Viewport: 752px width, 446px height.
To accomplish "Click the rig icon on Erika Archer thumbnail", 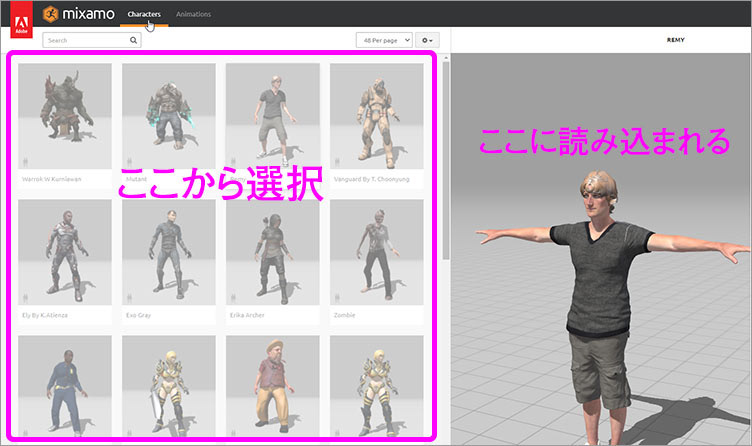I will [x=233, y=298].
